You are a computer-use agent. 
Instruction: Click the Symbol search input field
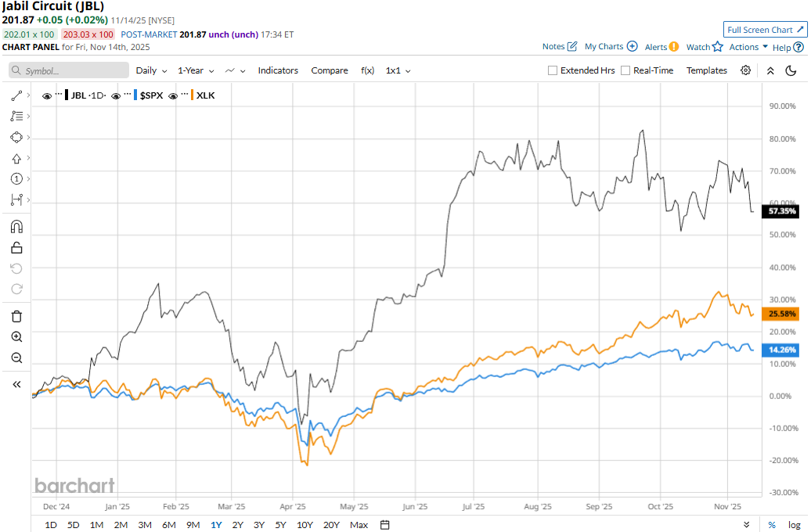click(69, 70)
